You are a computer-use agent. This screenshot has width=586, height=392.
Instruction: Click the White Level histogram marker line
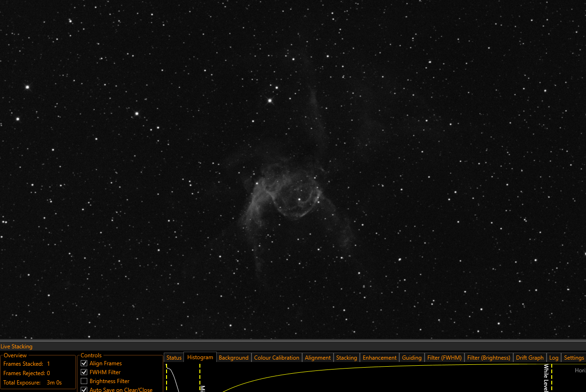552,378
